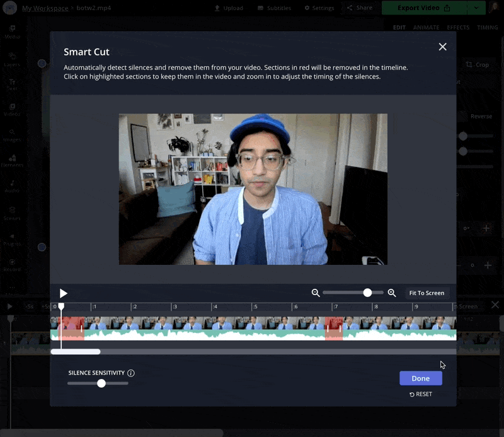Switch to the EDIT tab
504x437 pixels.
(399, 27)
